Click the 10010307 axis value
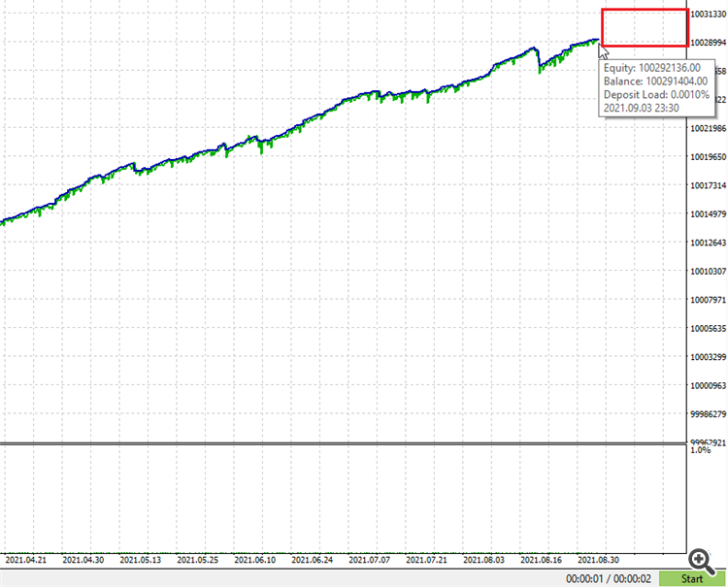The height and width of the screenshot is (587, 728). (x=708, y=272)
